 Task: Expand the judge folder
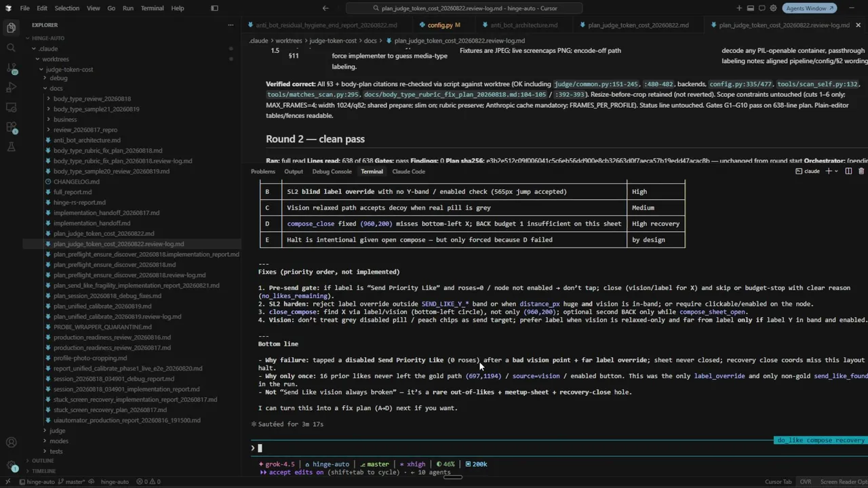point(57,430)
